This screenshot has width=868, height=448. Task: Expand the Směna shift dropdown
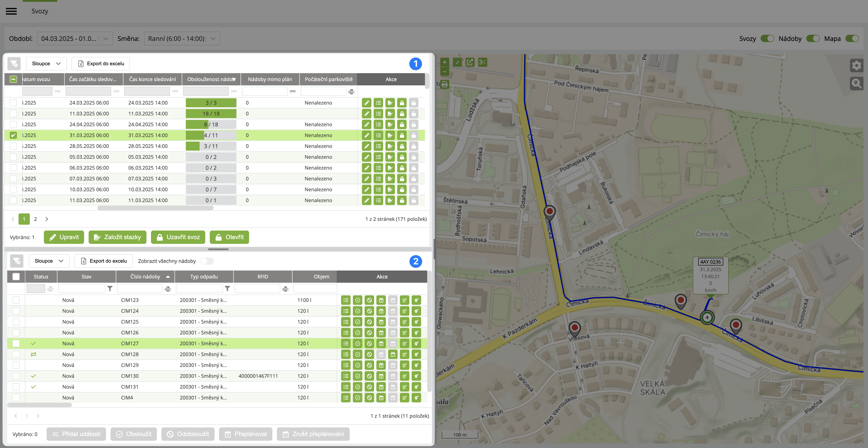[182, 39]
